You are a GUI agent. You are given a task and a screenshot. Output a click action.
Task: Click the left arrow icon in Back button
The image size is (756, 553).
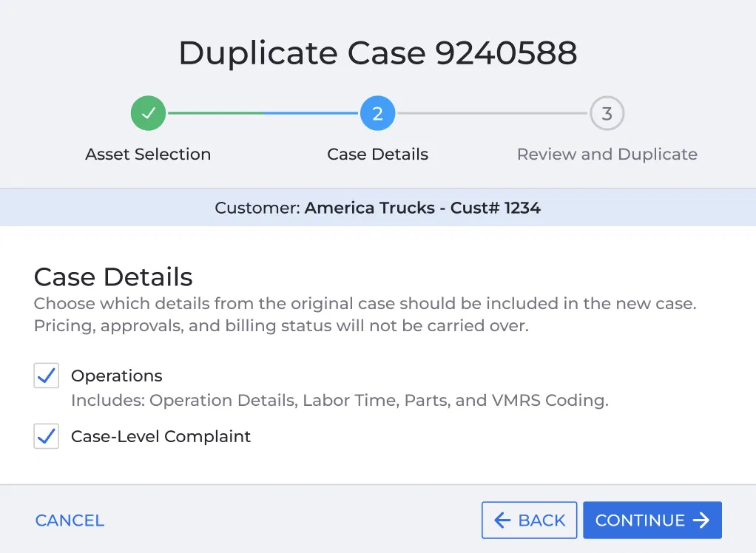(x=502, y=520)
